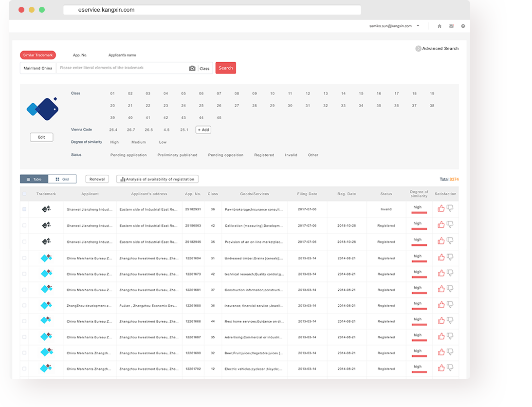This screenshot has width=532, height=407.
Task: Thumbs up the application 12261673 row
Action: pos(441,273)
